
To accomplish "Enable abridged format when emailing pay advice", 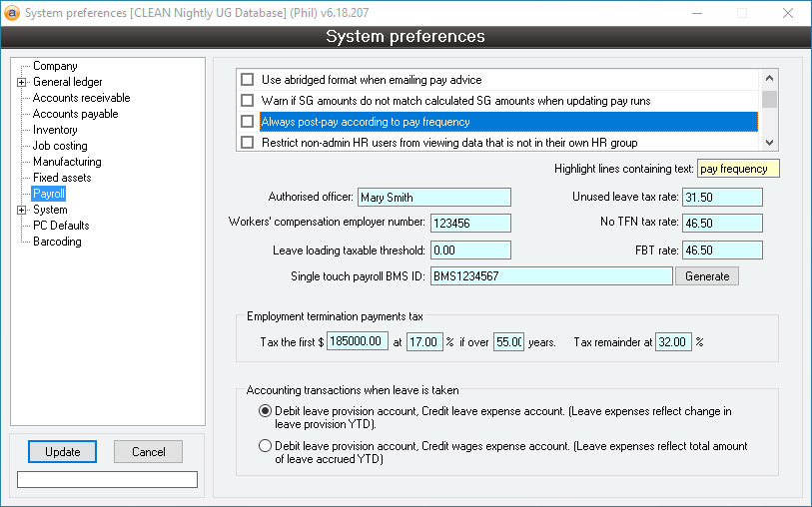I will tap(248, 80).
